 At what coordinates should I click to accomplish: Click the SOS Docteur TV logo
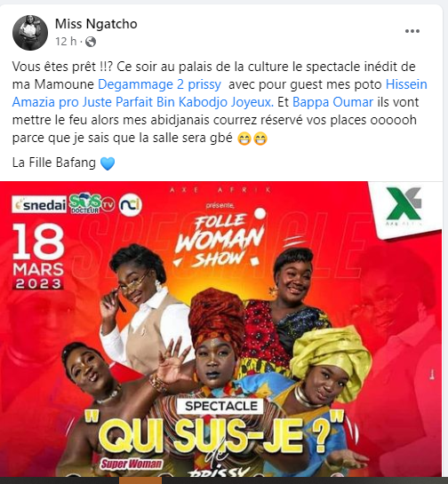click(x=92, y=204)
